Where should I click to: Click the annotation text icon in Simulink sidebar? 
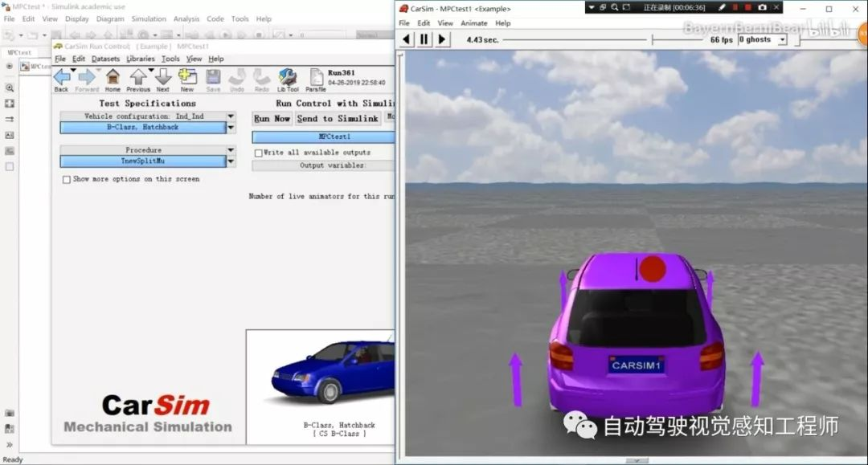click(10, 135)
